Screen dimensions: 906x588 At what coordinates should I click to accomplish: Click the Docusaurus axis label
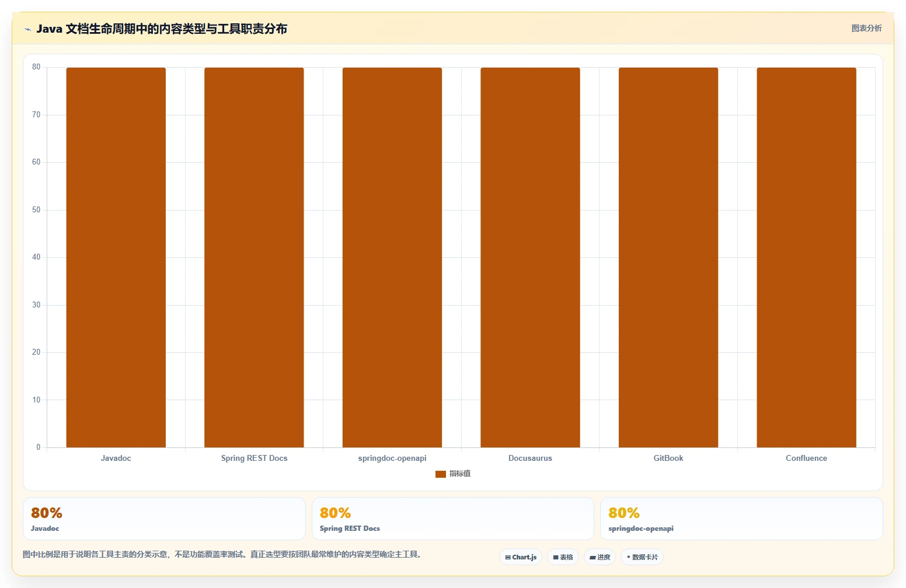(530, 458)
